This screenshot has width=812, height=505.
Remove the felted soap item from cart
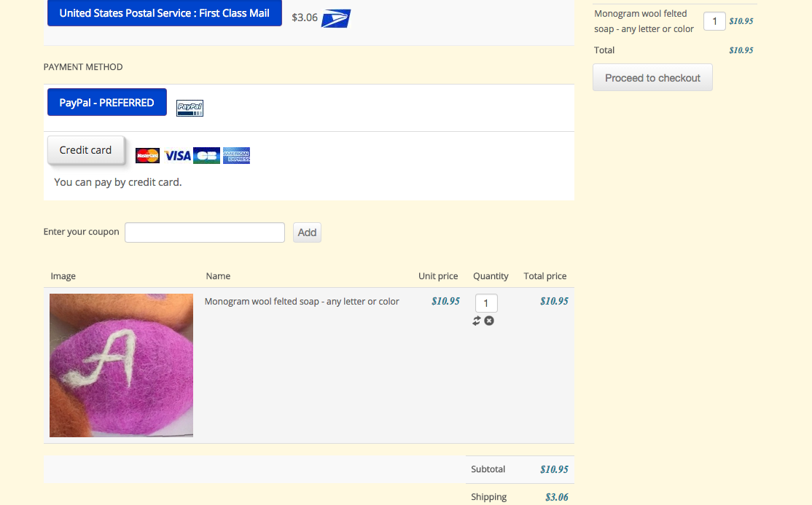click(489, 321)
